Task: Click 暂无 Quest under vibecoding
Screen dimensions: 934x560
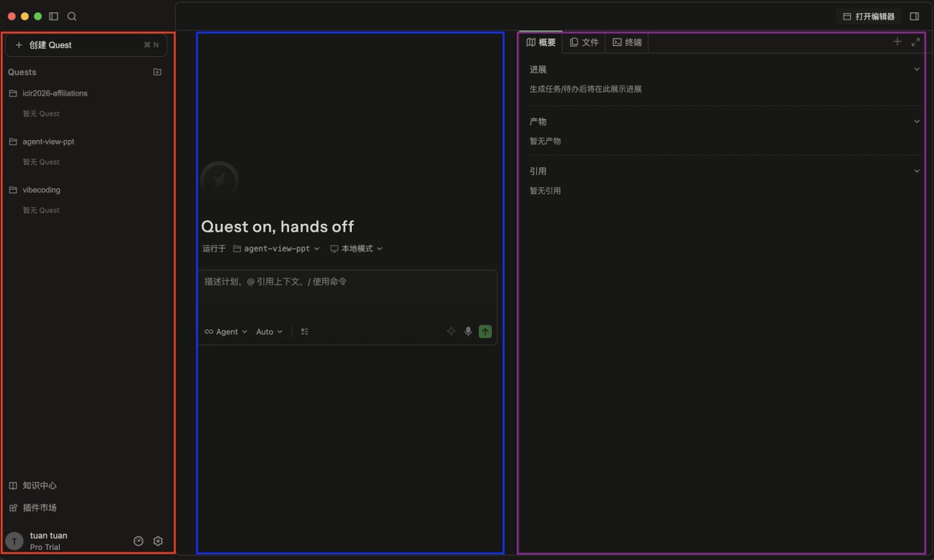Action: coord(41,210)
